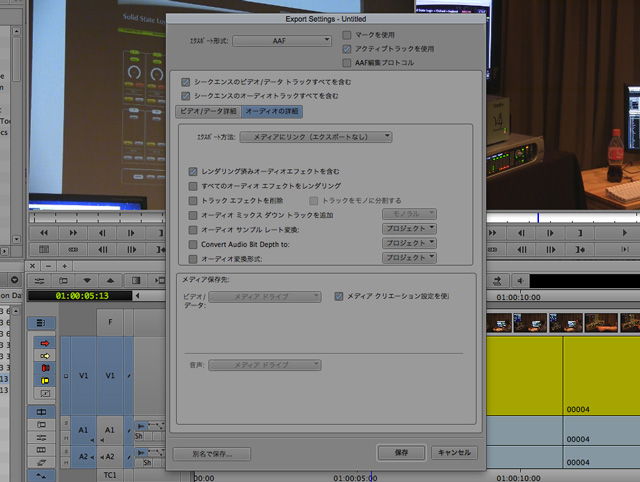Open the モノラル mixdown dropdown
The height and width of the screenshot is (482, 640).
409,214
